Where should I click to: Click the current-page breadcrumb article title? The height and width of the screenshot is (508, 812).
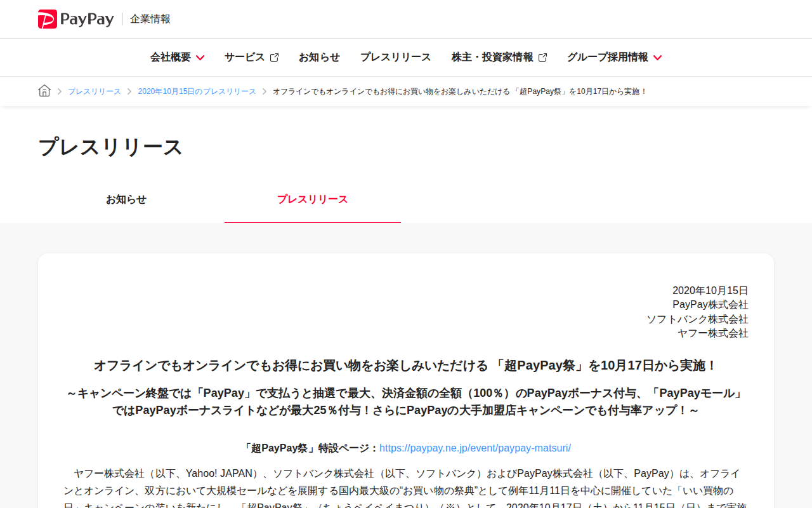460,91
